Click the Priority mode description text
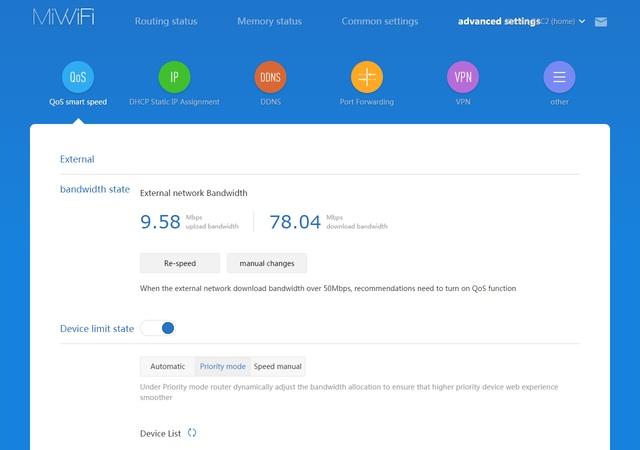Viewport: 640px width, 450px height. 349,392
